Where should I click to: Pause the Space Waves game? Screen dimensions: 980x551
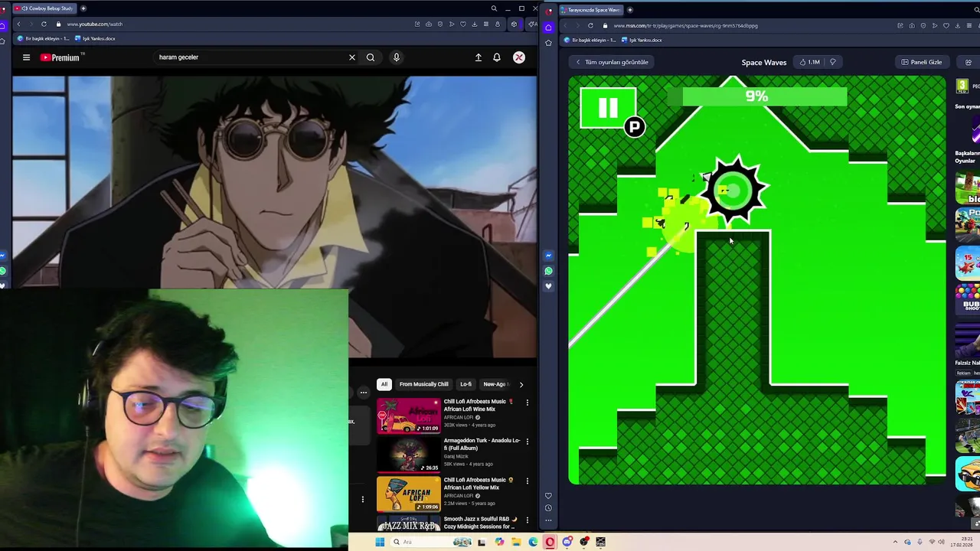click(608, 108)
